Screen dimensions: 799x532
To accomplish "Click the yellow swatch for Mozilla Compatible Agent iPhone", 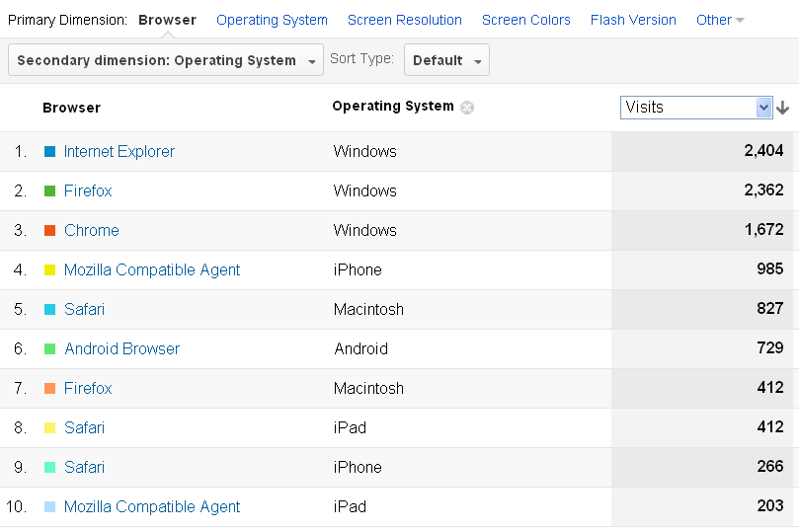I will pos(50,269).
